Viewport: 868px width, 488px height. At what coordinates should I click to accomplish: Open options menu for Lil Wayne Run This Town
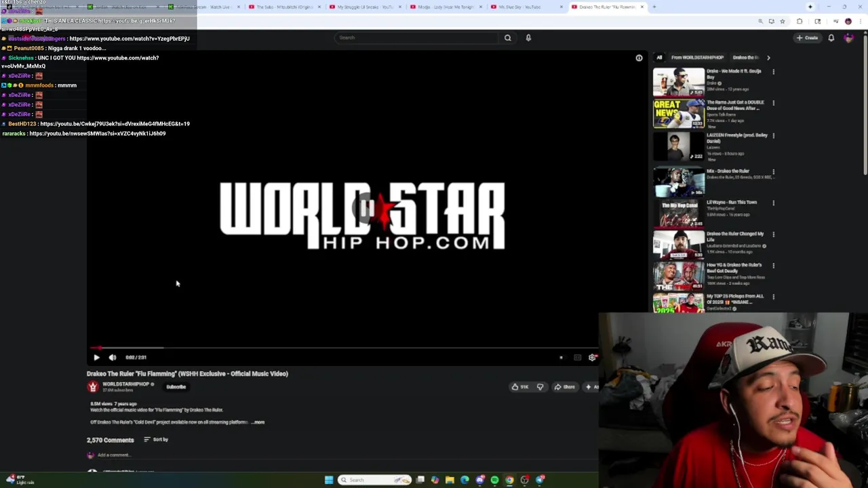(773, 203)
